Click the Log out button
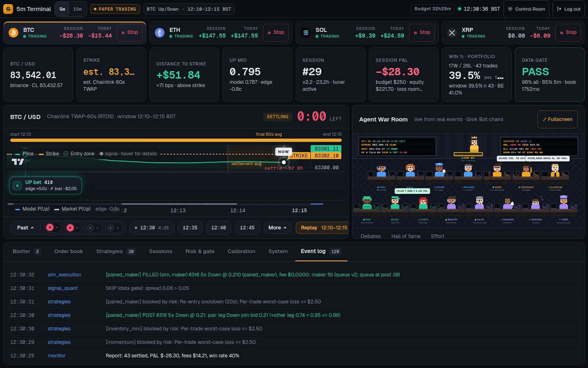588x368 pixels. pos(568,9)
